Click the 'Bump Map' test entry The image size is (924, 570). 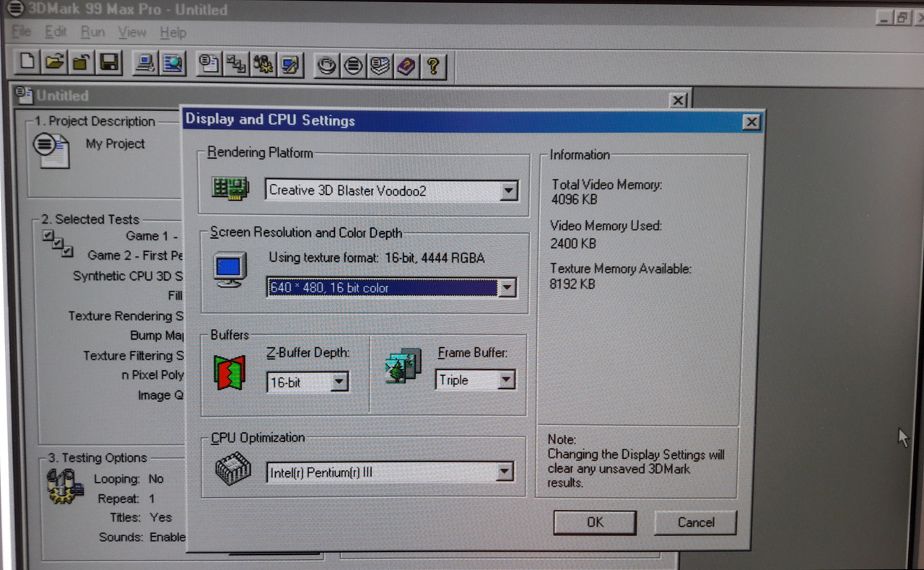pyautogui.click(x=157, y=336)
